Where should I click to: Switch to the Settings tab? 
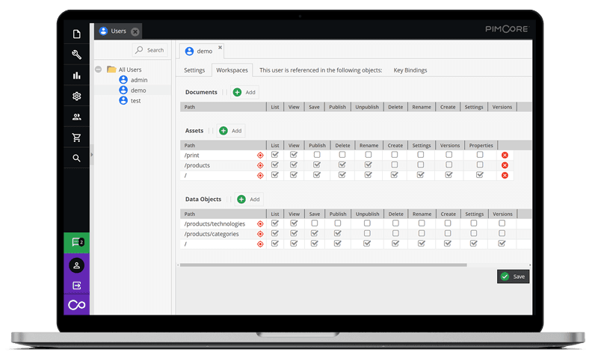[x=194, y=70]
